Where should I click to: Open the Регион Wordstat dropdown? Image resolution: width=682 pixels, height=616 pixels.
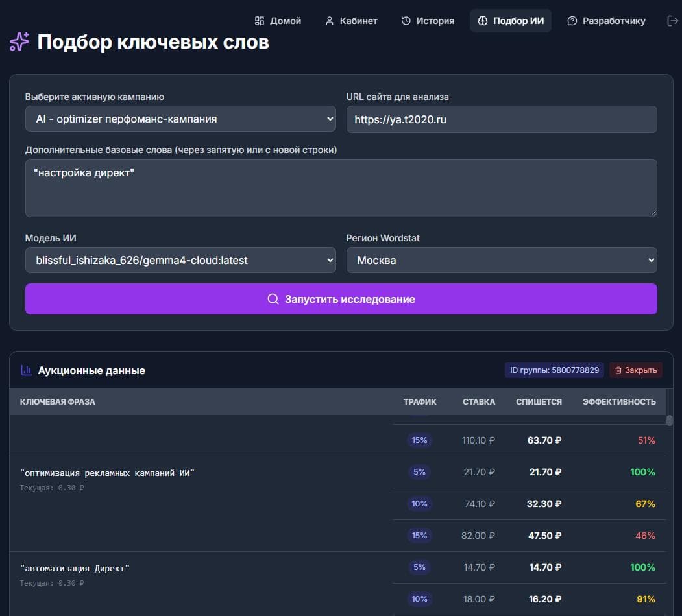[502, 260]
